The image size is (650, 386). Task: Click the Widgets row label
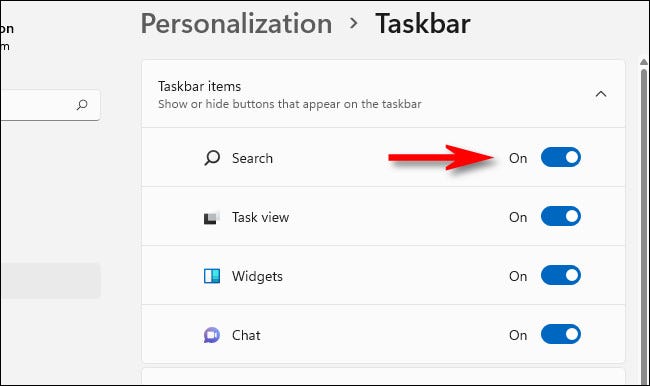point(257,277)
